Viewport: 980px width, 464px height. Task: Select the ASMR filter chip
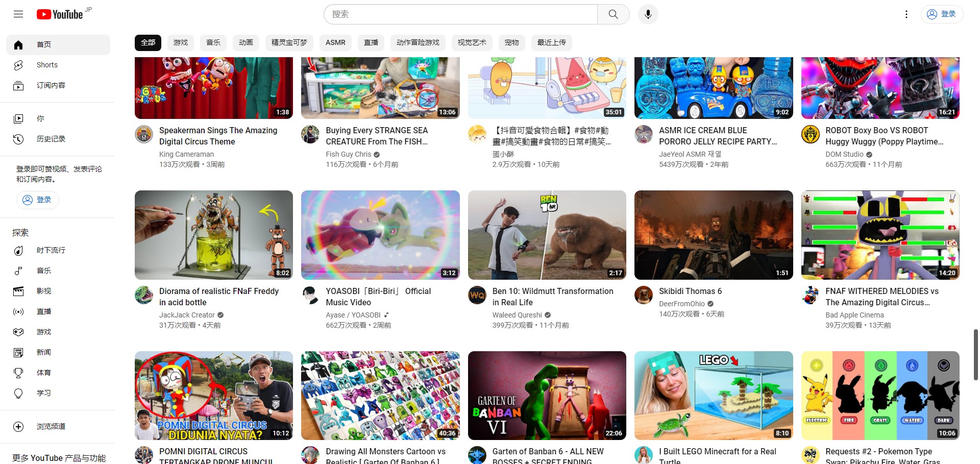335,43
